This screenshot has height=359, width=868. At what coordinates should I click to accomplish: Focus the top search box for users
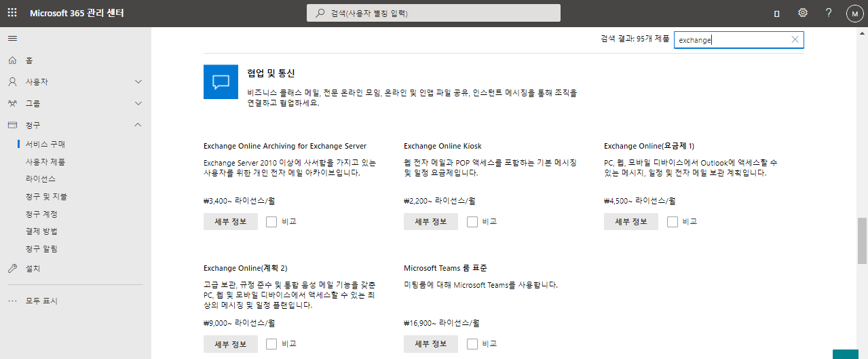[434, 13]
